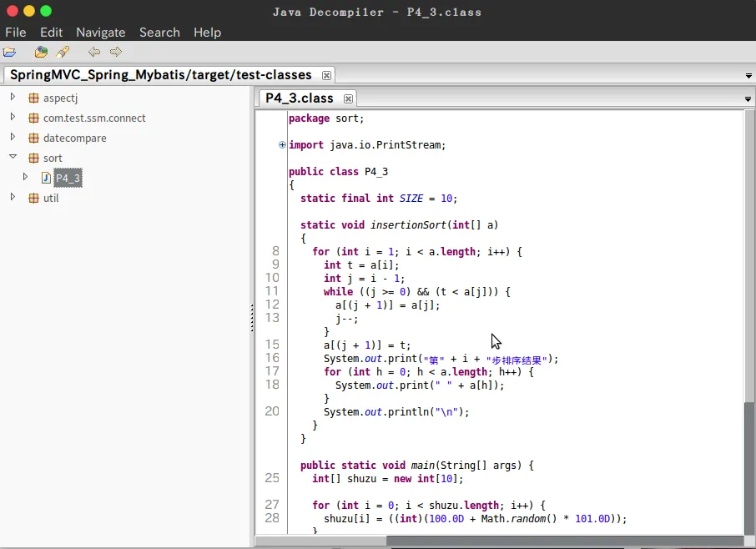
Task: Select the P4_3 class file icon
Action: point(46,178)
